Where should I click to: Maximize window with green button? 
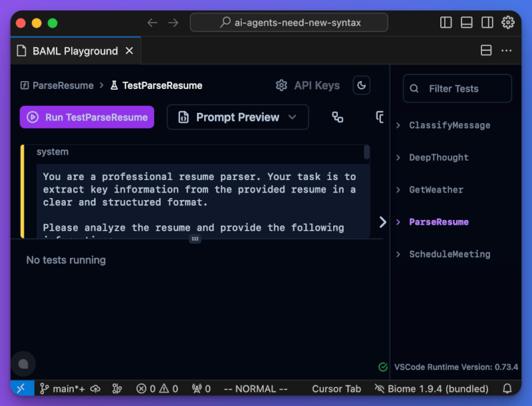(x=53, y=23)
